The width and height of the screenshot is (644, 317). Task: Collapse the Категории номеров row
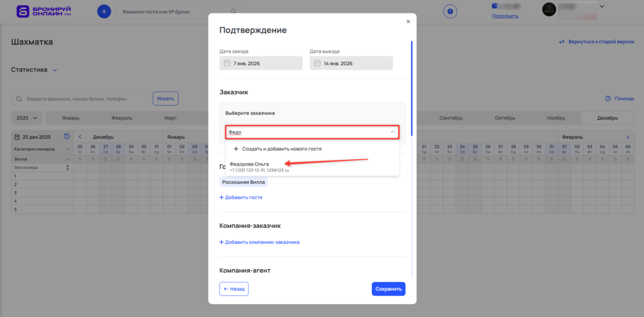pyautogui.click(x=67, y=149)
